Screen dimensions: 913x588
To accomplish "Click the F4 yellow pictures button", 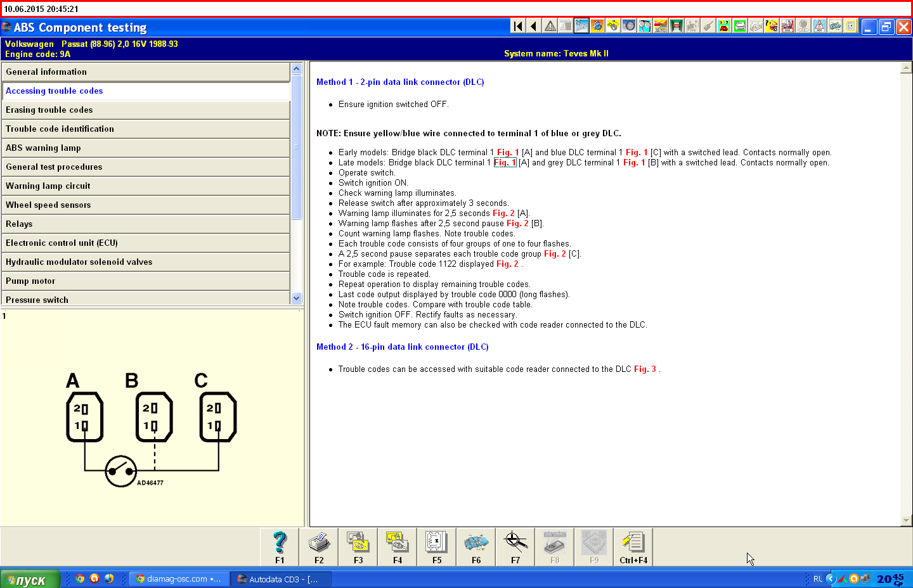I will tap(398, 547).
